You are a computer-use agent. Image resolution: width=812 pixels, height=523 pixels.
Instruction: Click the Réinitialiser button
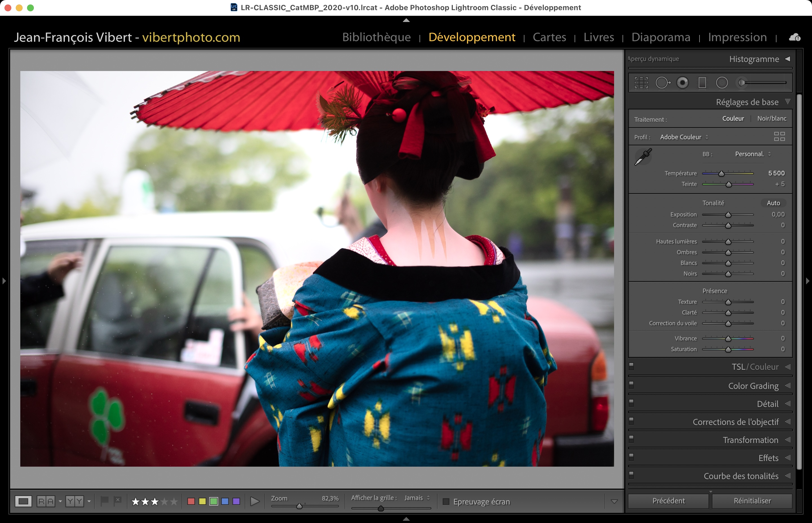pos(752,500)
